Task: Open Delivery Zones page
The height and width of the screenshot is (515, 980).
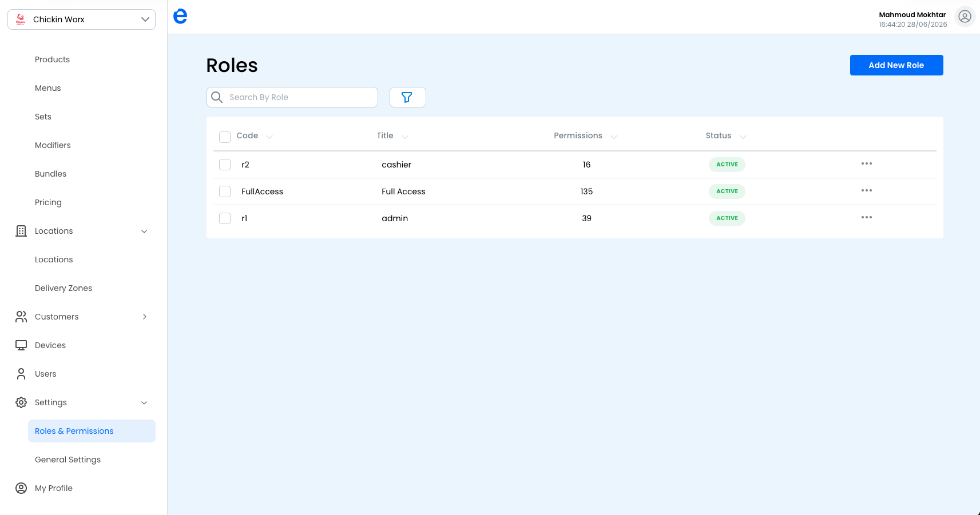Action: [x=64, y=288]
